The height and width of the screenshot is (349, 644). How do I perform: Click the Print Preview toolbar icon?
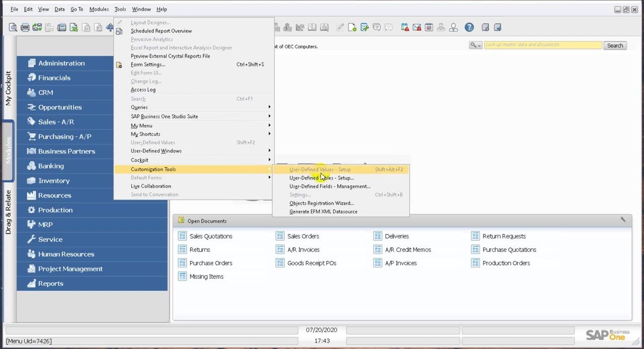click(x=13, y=28)
